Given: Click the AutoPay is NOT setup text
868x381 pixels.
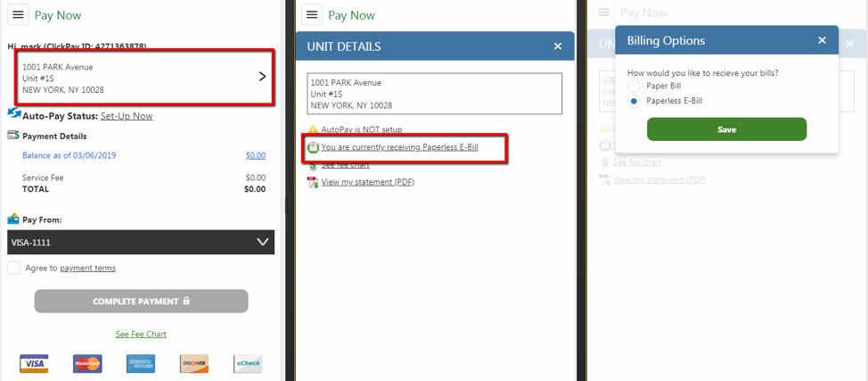Looking at the screenshot, I should (362, 129).
